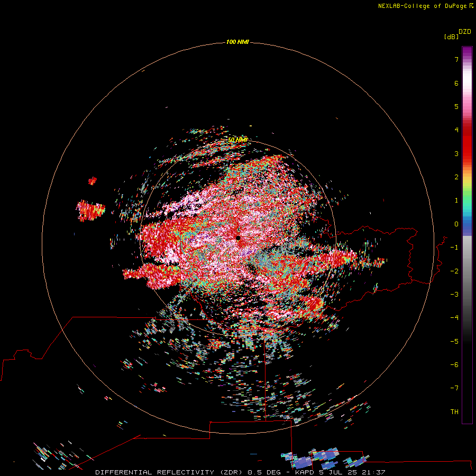
Task: Click the KAPD station identifier in caption
Action: (305, 472)
